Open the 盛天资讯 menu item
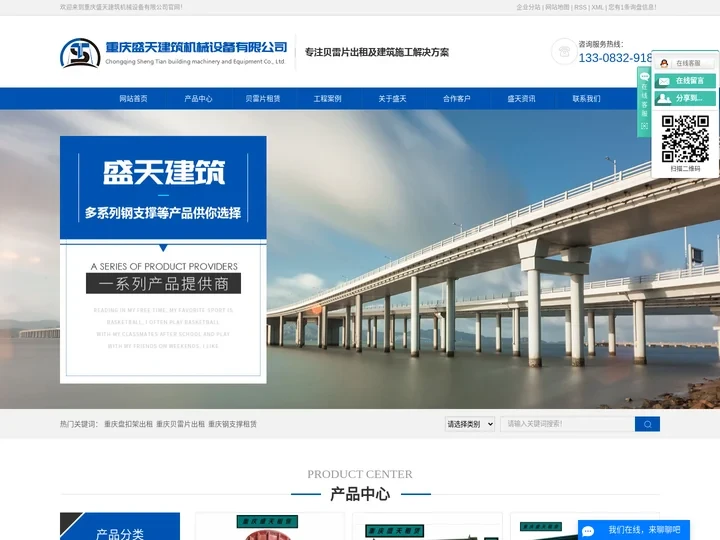The height and width of the screenshot is (540, 720). pyautogui.click(x=521, y=98)
